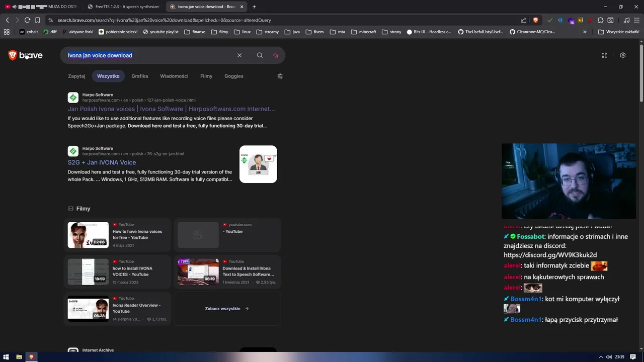Click the yellow star extension icon
The width and height of the screenshot is (644, 362).
coord(580,20)
